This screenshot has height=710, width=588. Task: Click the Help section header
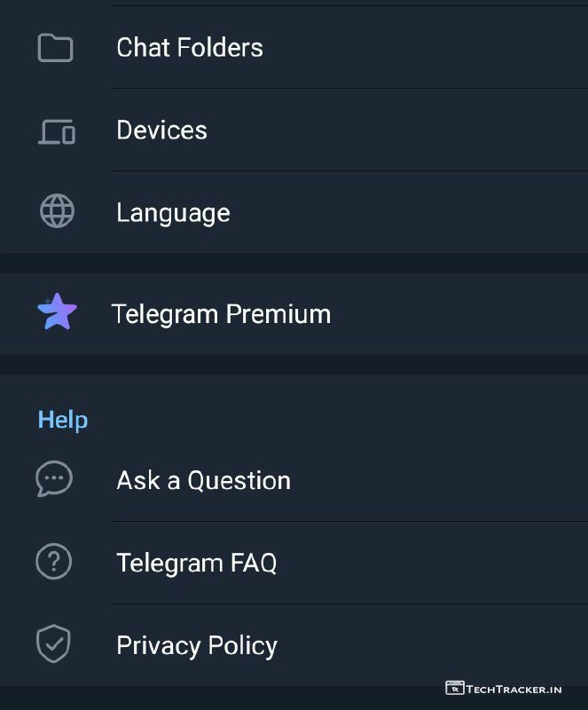point(63,420)
